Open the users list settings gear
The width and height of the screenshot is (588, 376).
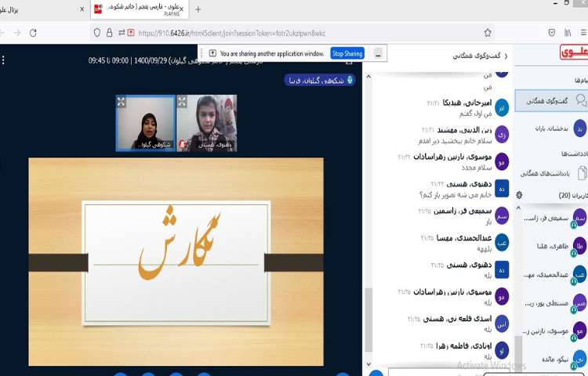pos(519,194)
